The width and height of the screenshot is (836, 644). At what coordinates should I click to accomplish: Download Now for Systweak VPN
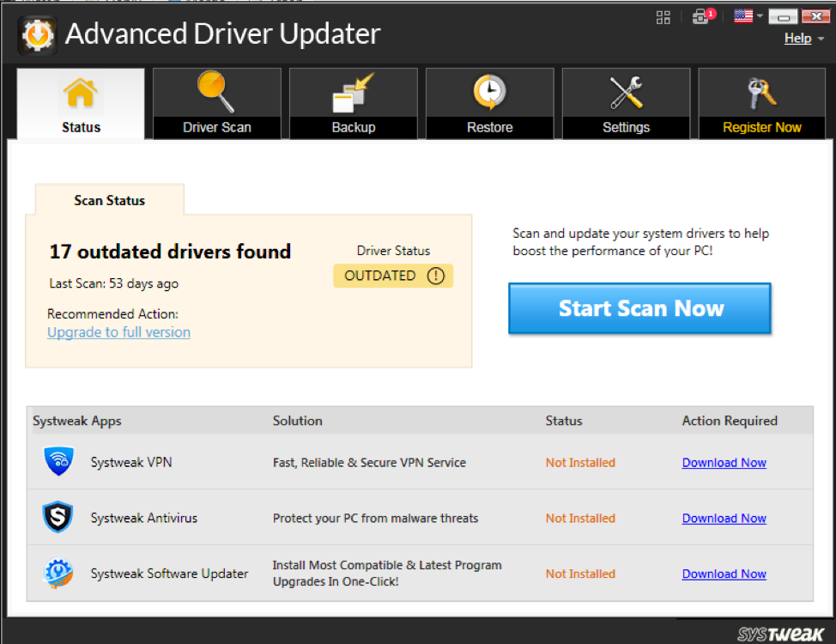click(724, 462)
